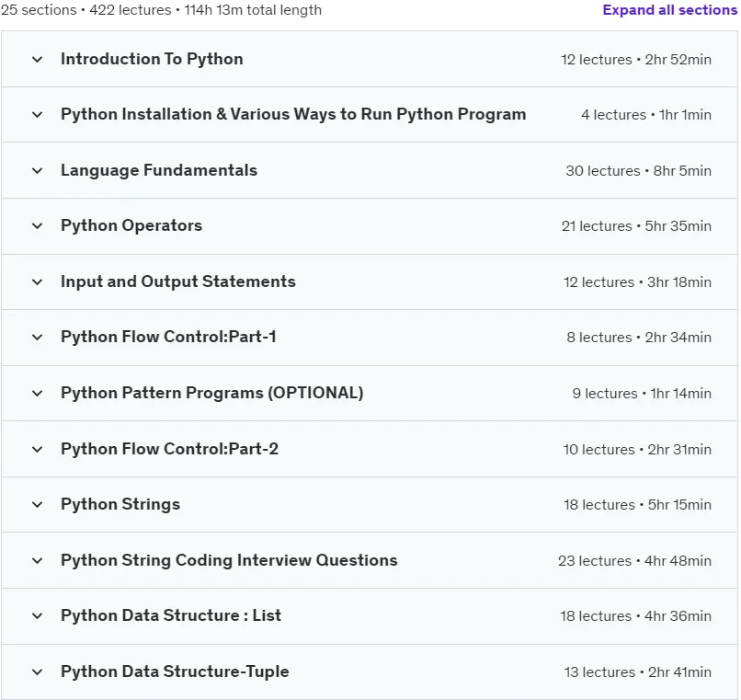Viewport: 741px width, 700px height.
Task: Click the '18 lectures • 5hr 15min' text
Action: [x=637, y=505]
